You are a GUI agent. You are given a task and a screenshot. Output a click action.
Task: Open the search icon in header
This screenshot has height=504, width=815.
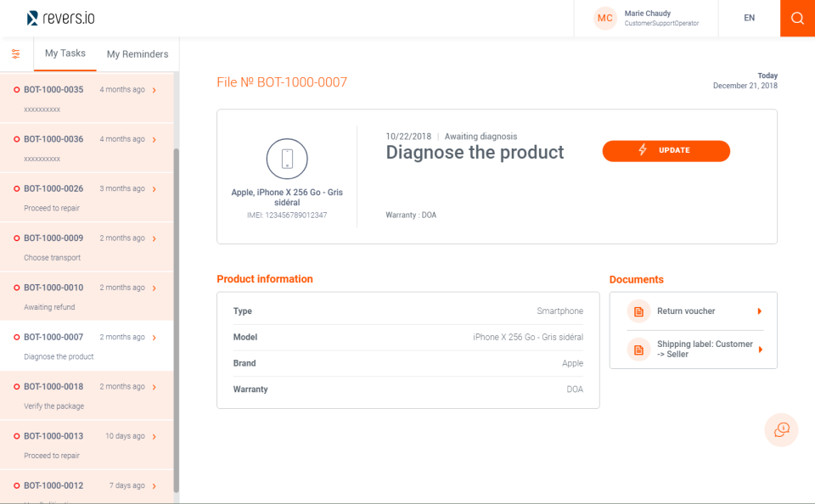click(797, 18)
